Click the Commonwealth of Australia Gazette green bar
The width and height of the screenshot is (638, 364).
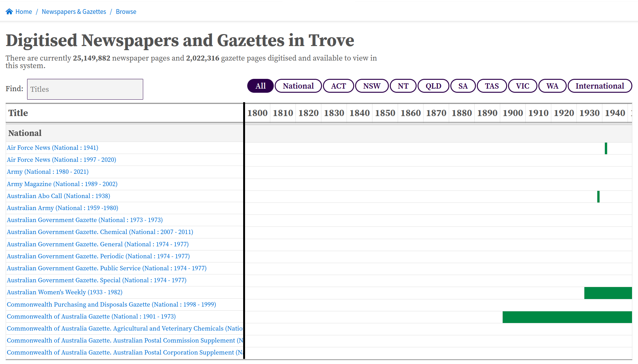(x=567, y=317)
